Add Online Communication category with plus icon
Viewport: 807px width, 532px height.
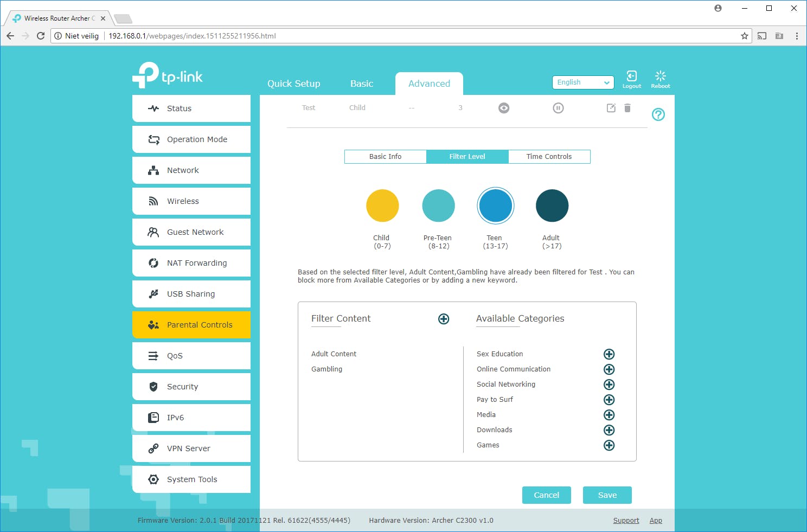pos(609,369)
